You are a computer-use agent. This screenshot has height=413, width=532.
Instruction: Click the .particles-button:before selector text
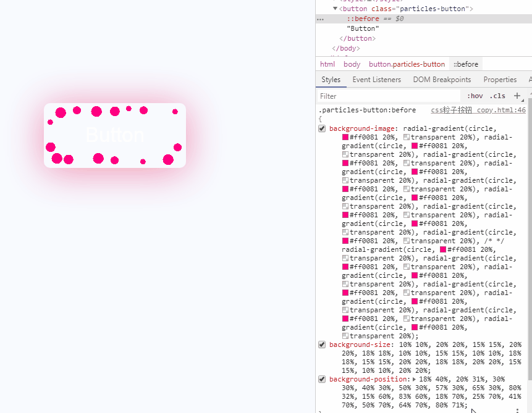(x=367, y=110)
